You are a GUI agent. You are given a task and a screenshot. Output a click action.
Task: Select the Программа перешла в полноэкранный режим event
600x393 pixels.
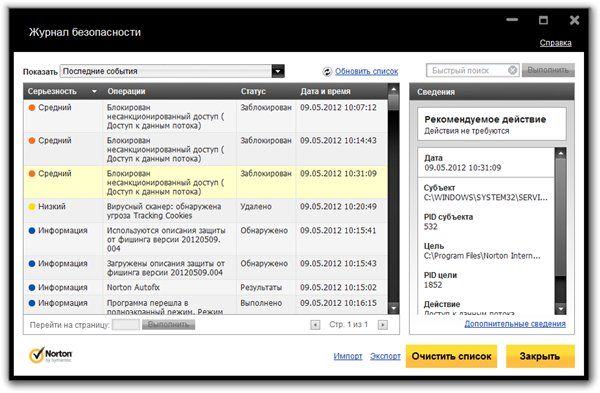[x=206, y=305]
